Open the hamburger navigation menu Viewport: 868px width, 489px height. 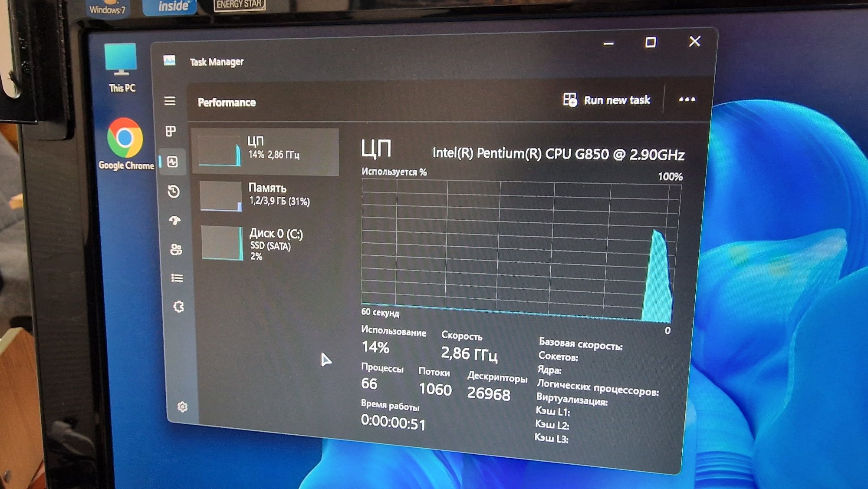[170, 101]
